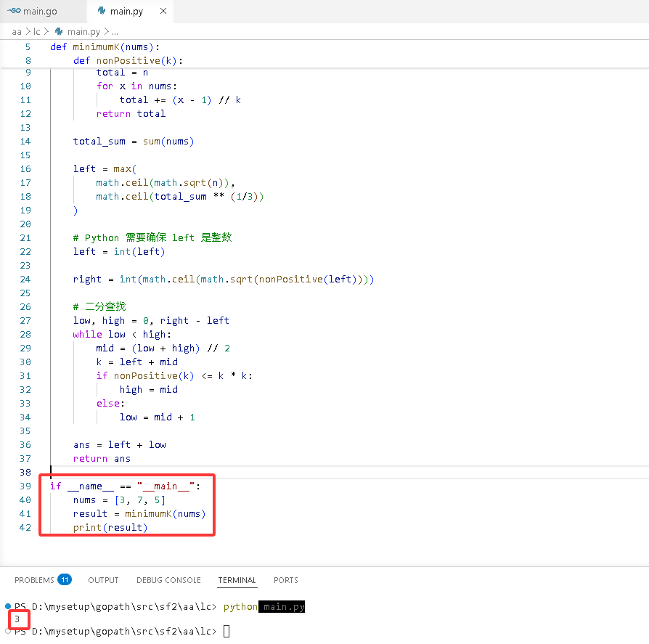
Task: Click the 'right = int(math.ceil(' line
Action: click(224, 280)
